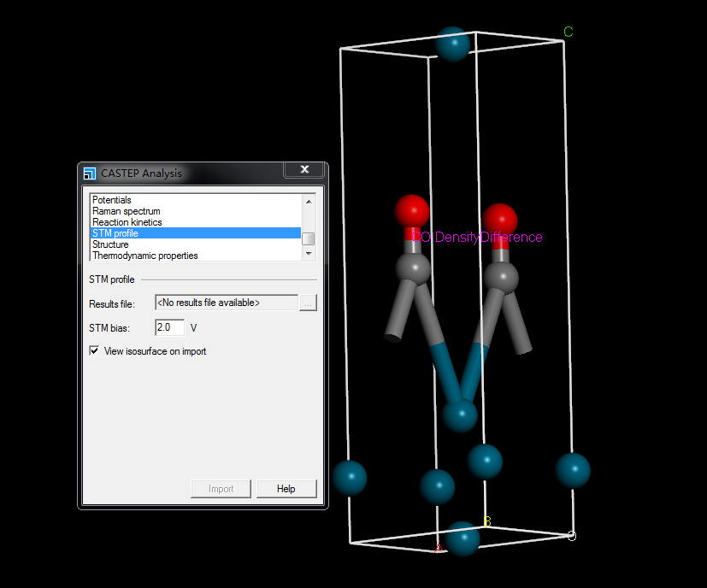Select the left gray carbon atom

(x=414, y=268)
